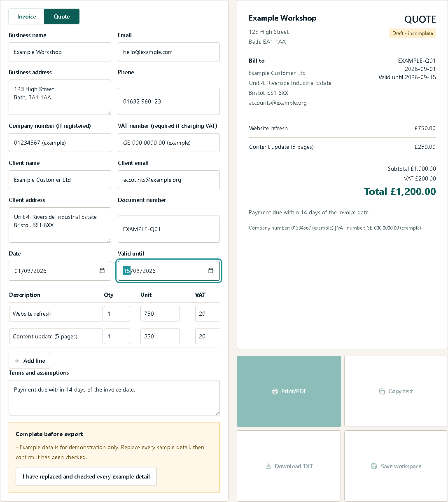448x502 pixels.
Task: Click the Qty field for Website refresh
Action: click(117, 314)
